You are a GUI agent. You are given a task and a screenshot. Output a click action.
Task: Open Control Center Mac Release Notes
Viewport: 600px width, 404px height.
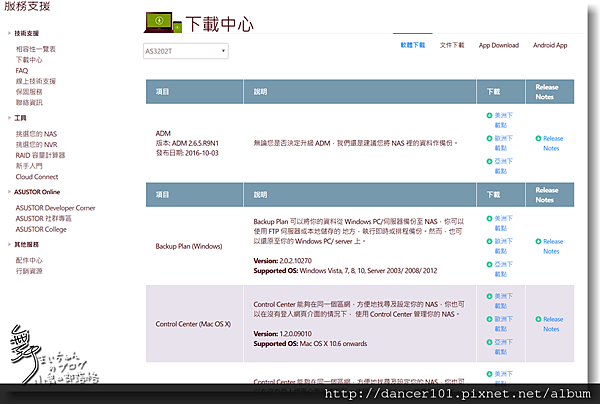tap(549, 324)
